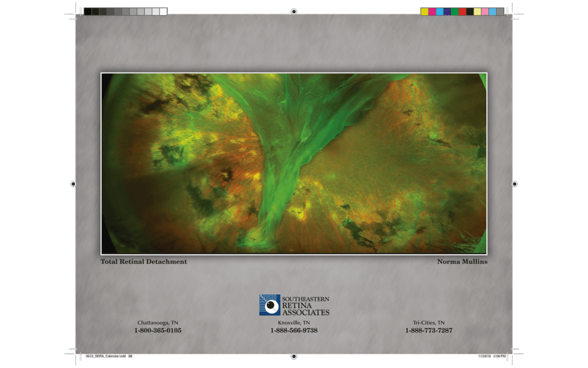Screen dimensions: 588x368
Task: Select the pink swatch in color bar
Action: [485, 11]
